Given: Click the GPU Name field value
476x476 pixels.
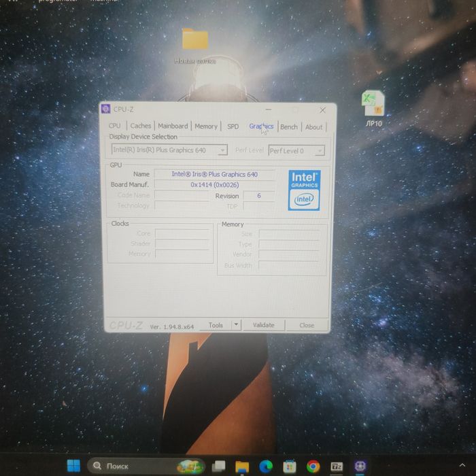Looking at the screenshot, I should click(x=214, y=174).
